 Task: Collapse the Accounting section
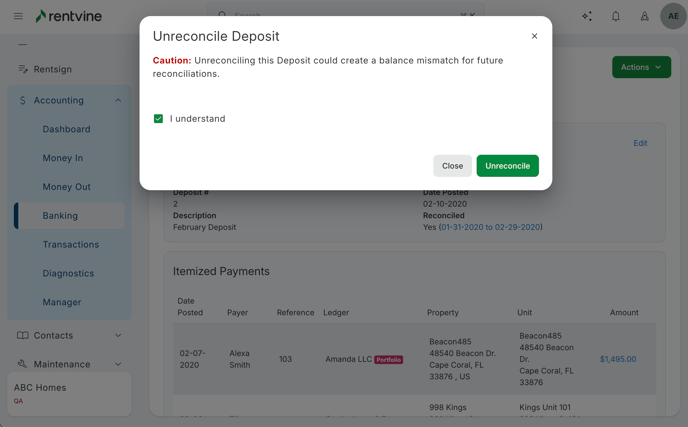[118, 100]
